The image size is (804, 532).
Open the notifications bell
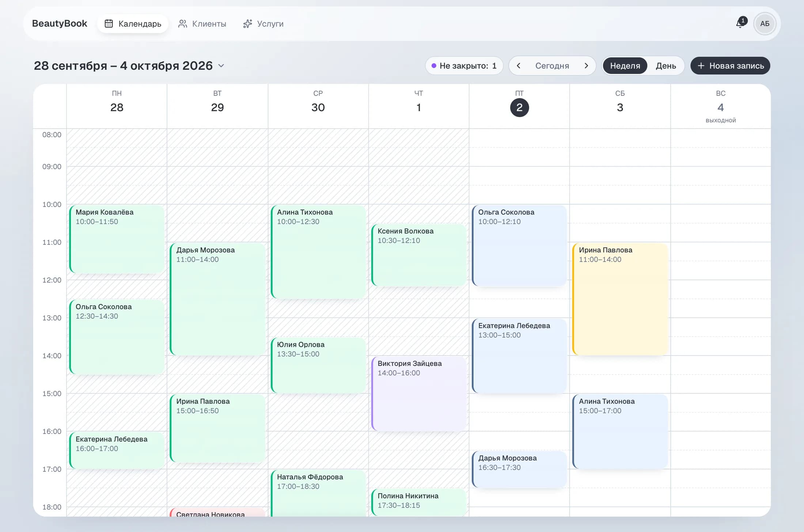tap(741, 23)
